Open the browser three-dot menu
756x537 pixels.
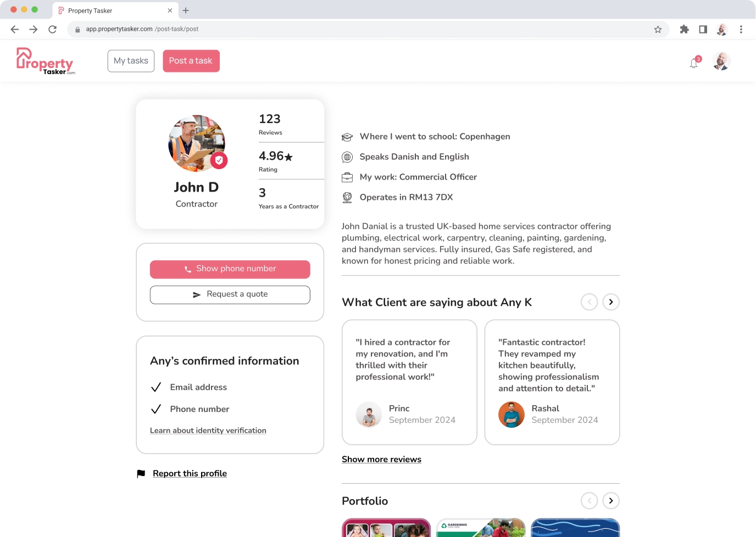pyautogui.click(x=741, y=30)
